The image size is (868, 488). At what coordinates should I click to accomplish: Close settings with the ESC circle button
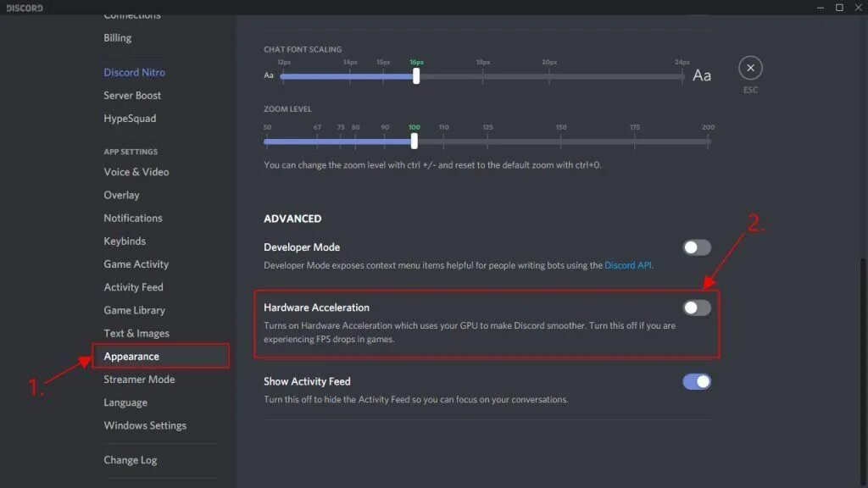tap(750, 68)
